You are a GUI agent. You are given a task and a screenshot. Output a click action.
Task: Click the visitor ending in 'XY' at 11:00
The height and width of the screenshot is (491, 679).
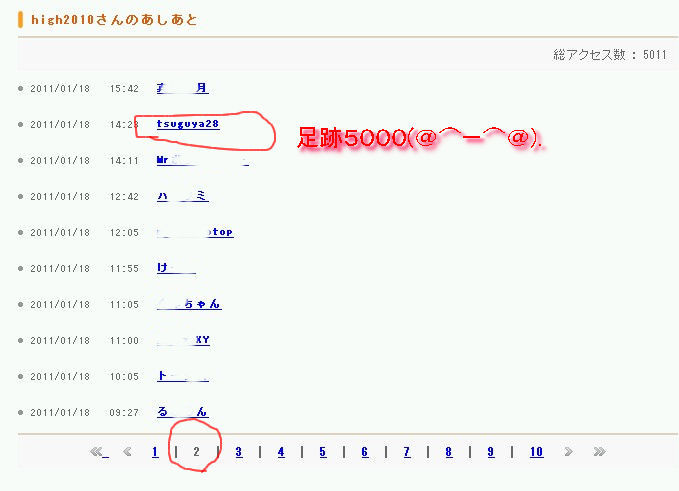184,340
